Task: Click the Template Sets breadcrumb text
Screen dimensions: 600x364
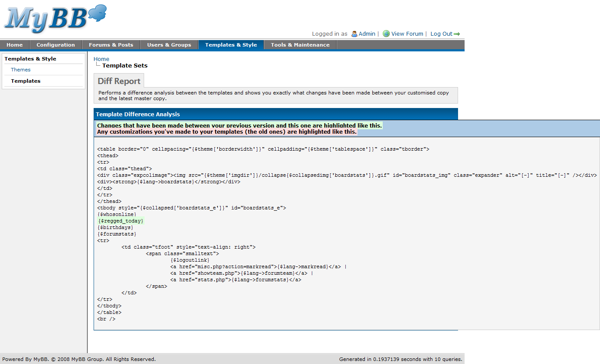Action: 125,66
